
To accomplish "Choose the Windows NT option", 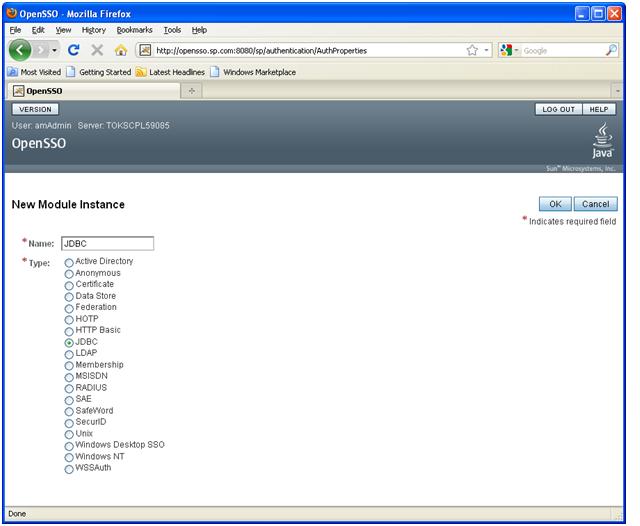I will (69, 457).
